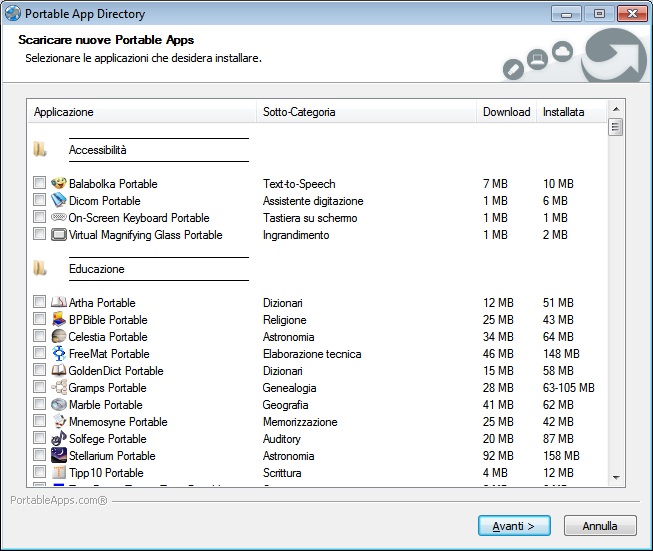Image resolution: width=653 pixels, height=551 pixels.
Task: Tick the FreeMat Portable checkbox
Action: pos(40,352)
